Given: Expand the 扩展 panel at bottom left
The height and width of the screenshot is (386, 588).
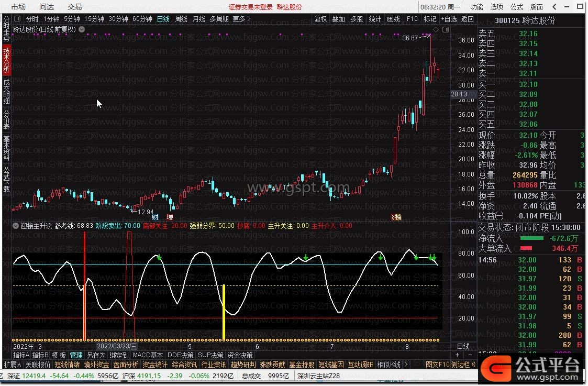Looking at the screenshot, I should tap(13, 364).
